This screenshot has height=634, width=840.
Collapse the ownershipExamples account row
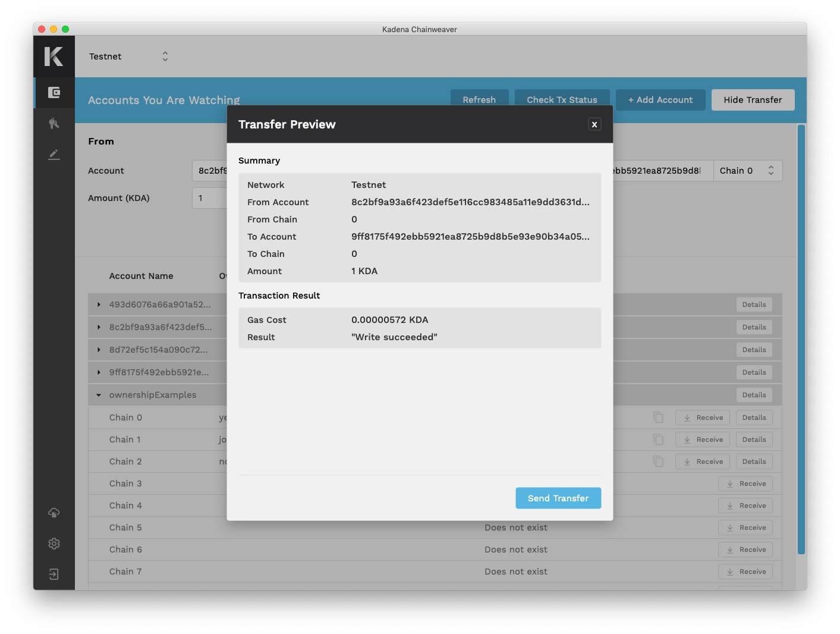99,395
